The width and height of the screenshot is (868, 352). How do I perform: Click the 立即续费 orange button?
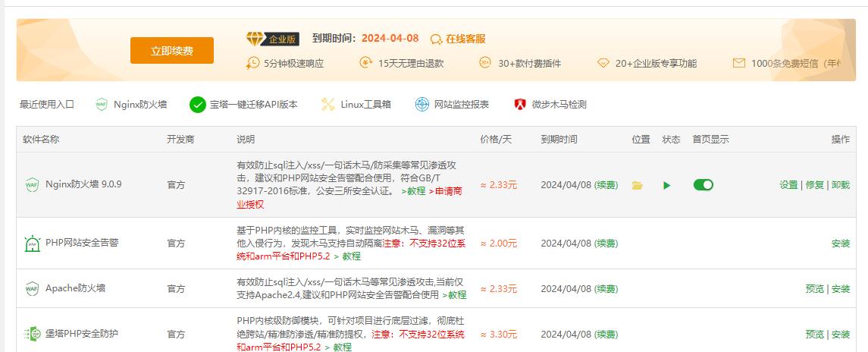(172, 51)
